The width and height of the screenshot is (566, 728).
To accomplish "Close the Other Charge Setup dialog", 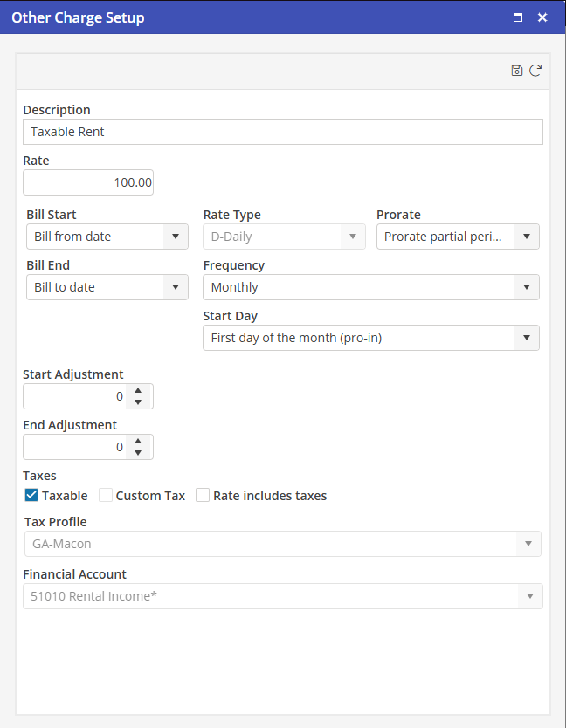I will (542, 17).
